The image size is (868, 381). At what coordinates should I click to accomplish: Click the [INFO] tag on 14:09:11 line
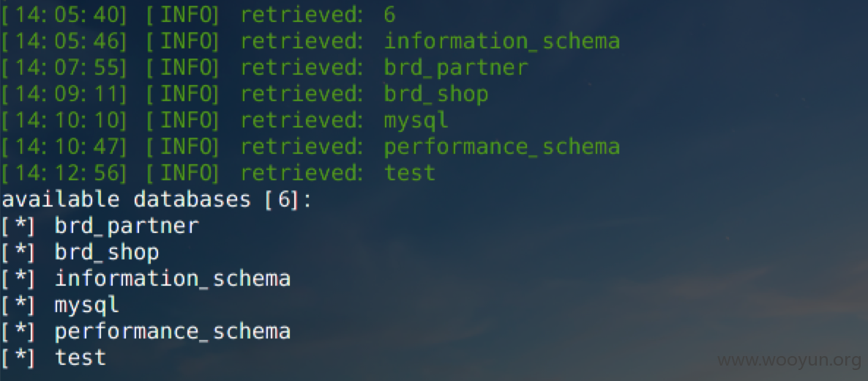pyautogui.click(x=183, y=95)
